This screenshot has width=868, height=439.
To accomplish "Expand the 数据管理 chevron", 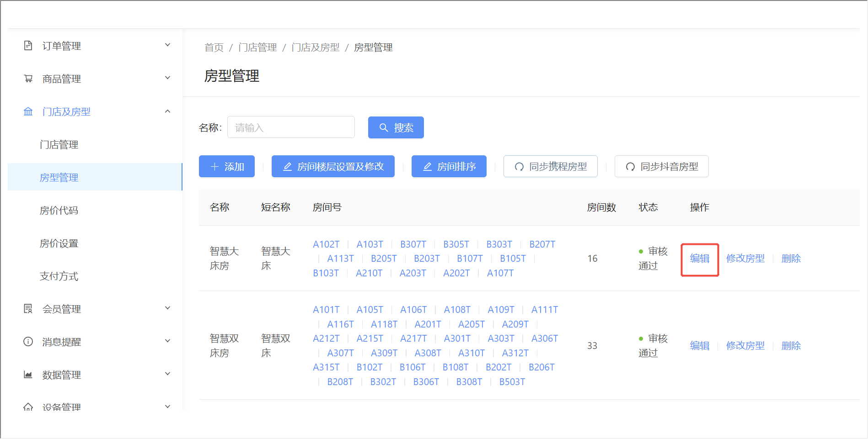I will pyautogui.click(x=167, y=374).
